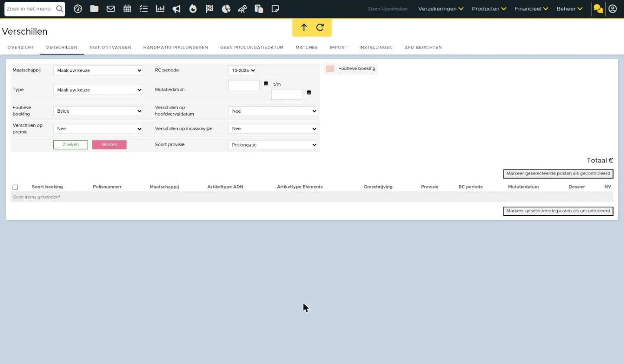624x364 pixels.
Task: Switch to the Import tab
Action: pyautogui.click(x=338, y=47)
